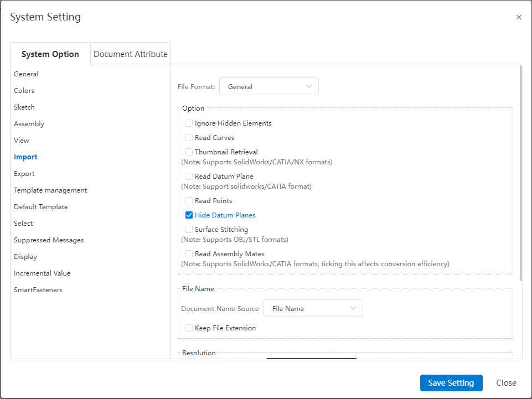This screenshot has width=532, height=399.
Task: Open the Export settings category
Action: pos(24,174)
